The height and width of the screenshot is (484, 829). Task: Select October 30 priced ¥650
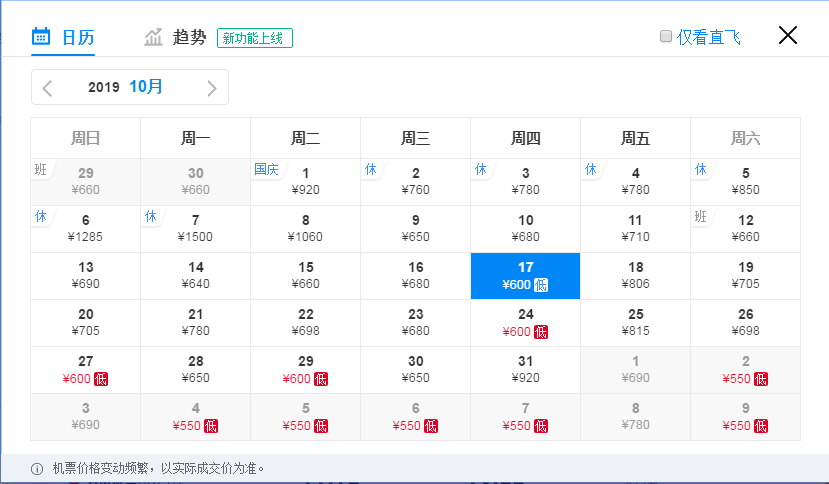click(x=416, y=370)
